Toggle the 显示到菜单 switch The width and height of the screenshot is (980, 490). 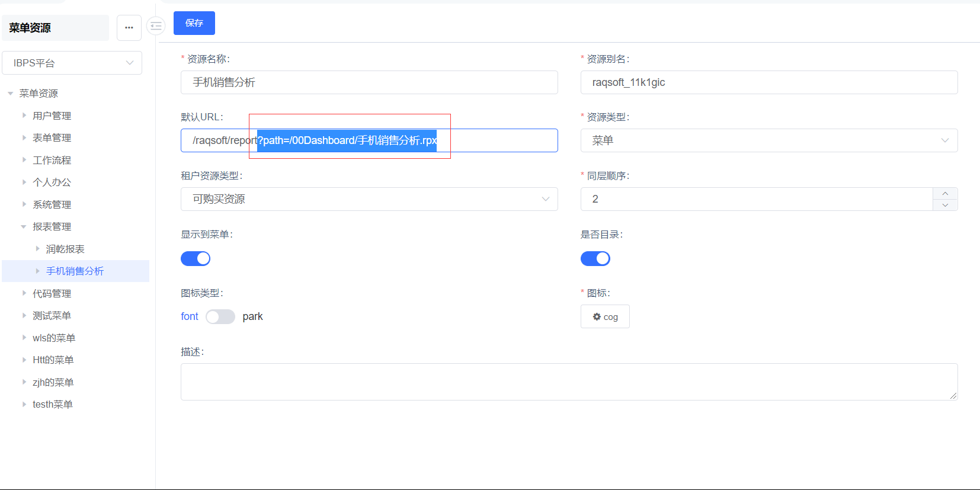tap(196, 258)
